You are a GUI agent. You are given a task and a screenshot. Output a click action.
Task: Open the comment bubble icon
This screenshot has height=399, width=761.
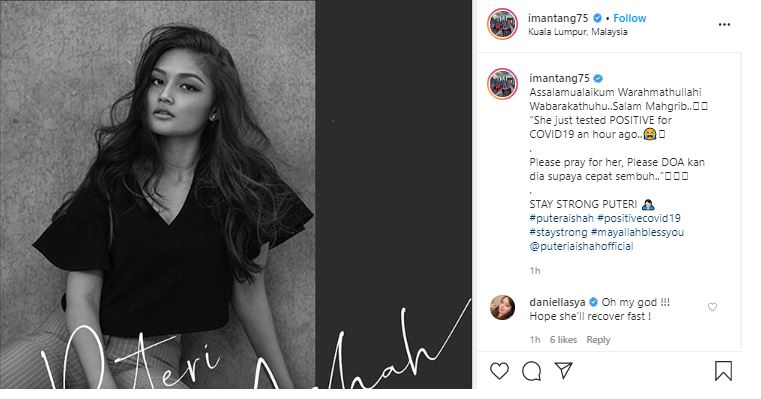(x=531, y=371)
